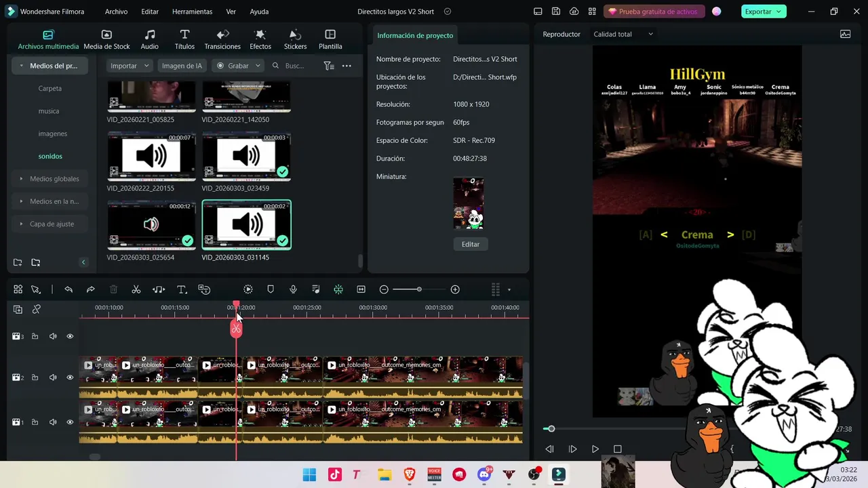
Task: Click the player progress slider knob
Action: click(x=551, y=428)
